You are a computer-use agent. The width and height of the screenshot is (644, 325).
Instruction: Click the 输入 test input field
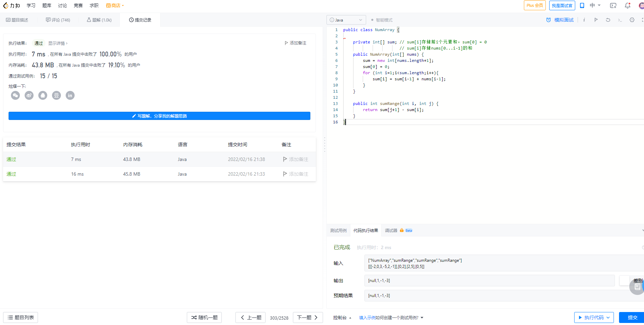tap(504, 263)
